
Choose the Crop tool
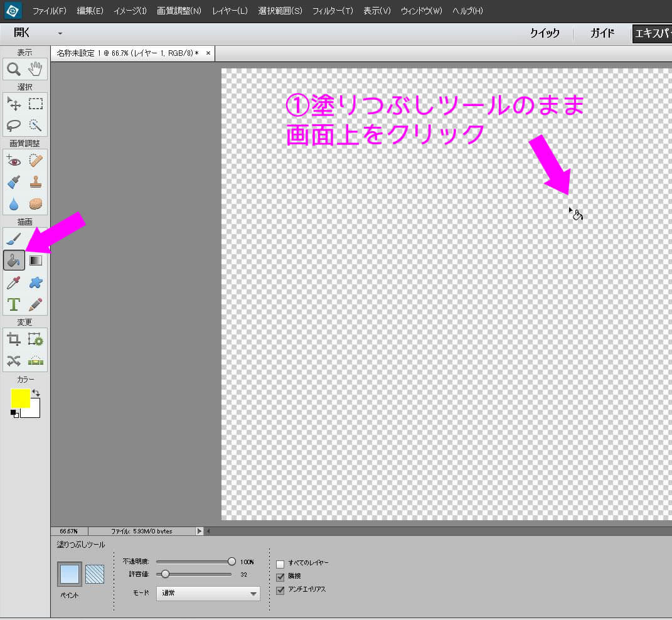coord(14,339)
